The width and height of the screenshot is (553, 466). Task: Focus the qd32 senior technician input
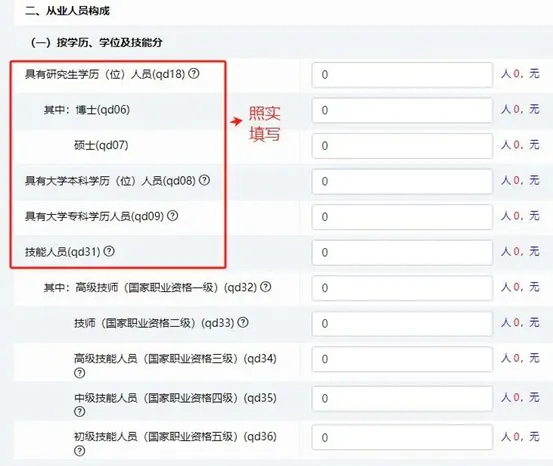point(402,288)
